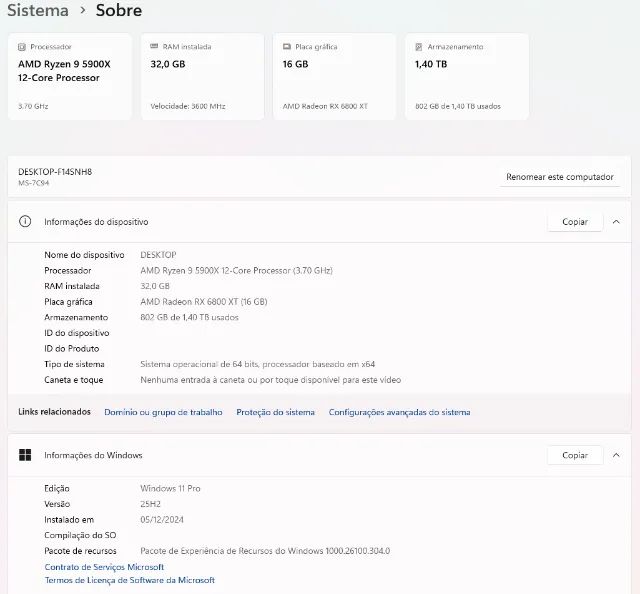The width and height of the screenshot is (640, 594).
Task: Click the Armazenamento row value 802 GB usados
Action: (189, 318)
